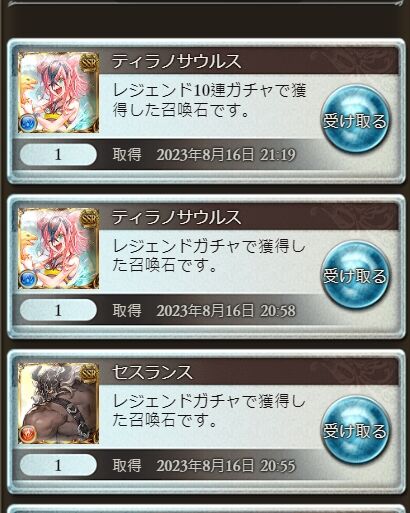Select the セスランス title bar
This screenshot has height=513, width=410.
pyautogui.click(x=249, y=372)
